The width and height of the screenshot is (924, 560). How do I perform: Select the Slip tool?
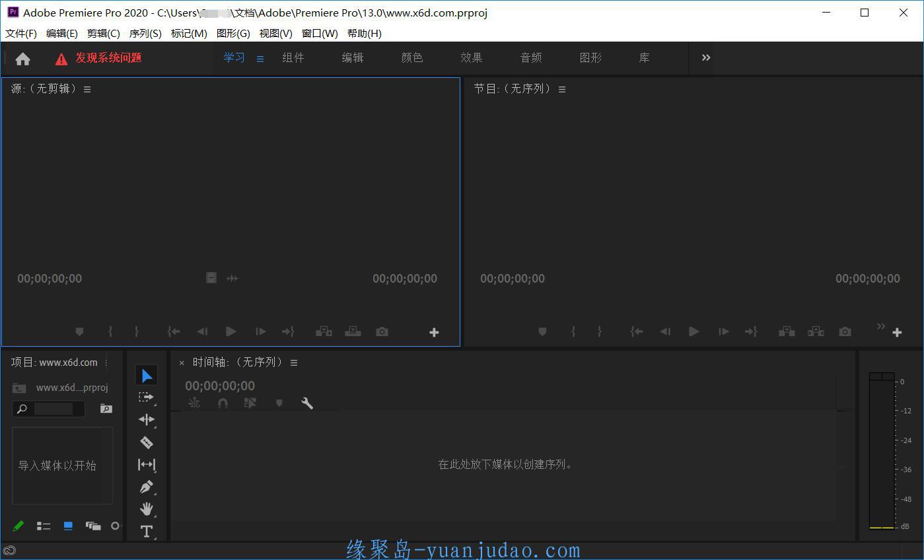(x=147, y=465)
